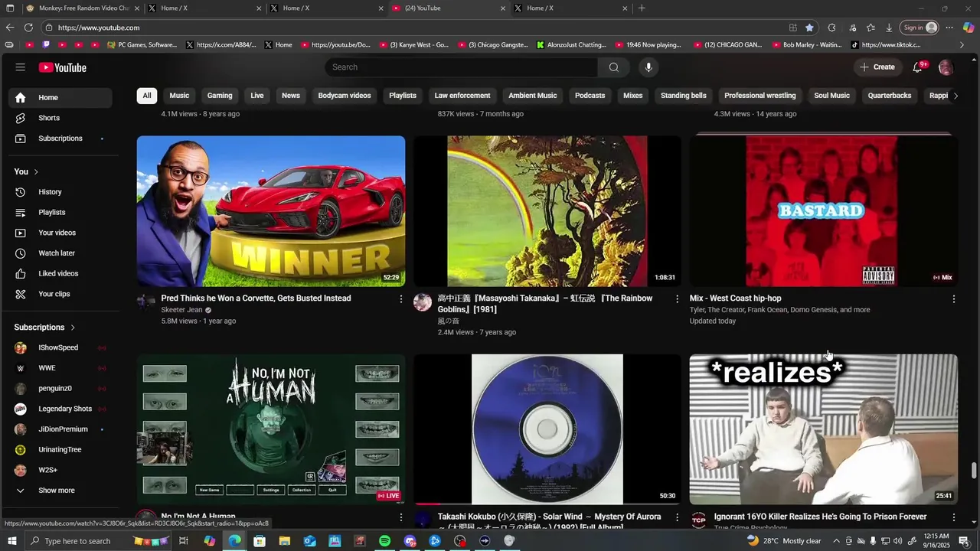Open options for Mix - West Coast hip-hop
Screen dimensions: 980x551
pyautogui.click(x=953, y=299)
